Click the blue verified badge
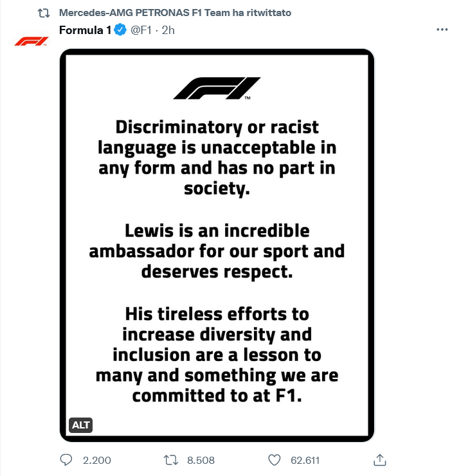461x476 pixels. 120,30
